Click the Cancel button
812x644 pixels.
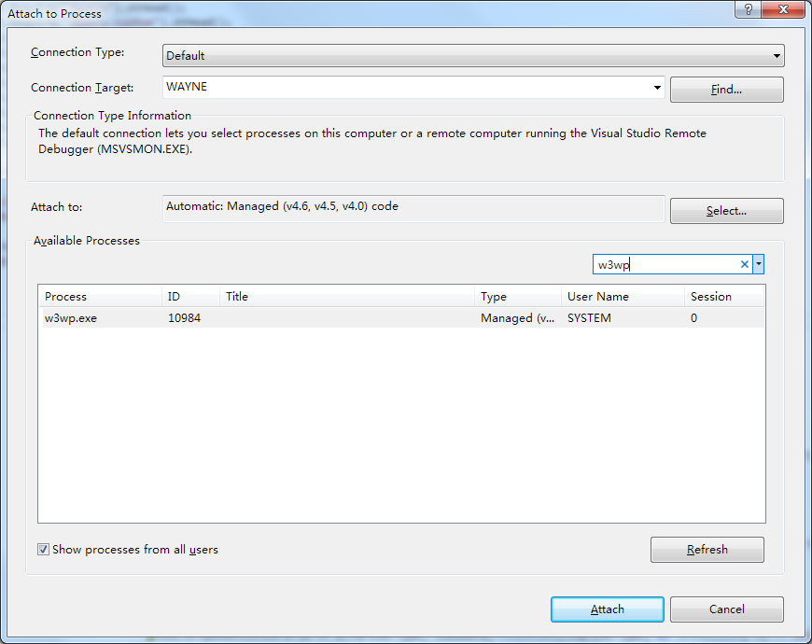(x=726, y=609)
